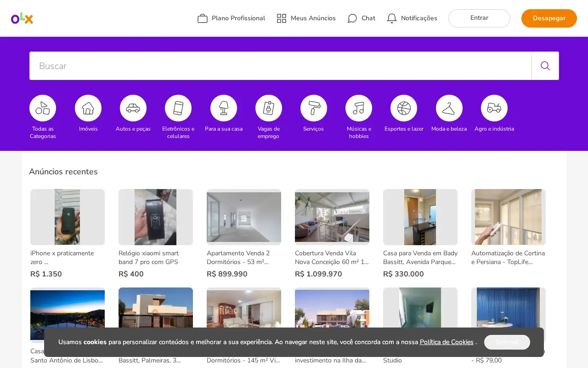
Task: Click the iPhone x praticamente zero title
Action: pos(62,258)
